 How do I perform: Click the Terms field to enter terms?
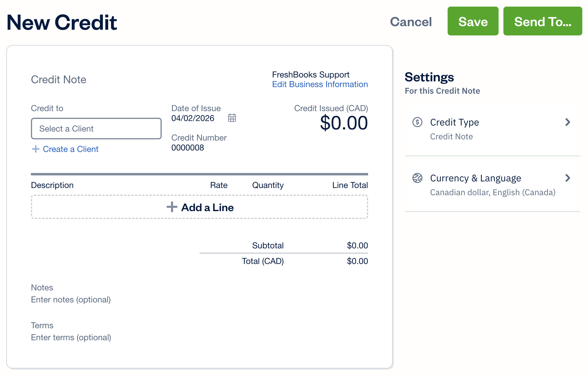71,337
